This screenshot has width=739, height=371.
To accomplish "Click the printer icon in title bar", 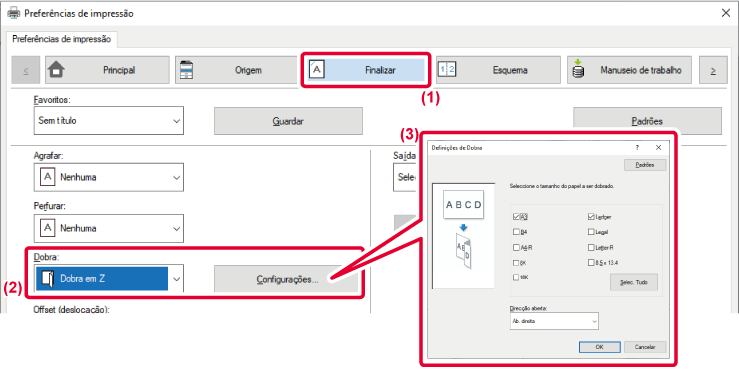I will [14, 13].
